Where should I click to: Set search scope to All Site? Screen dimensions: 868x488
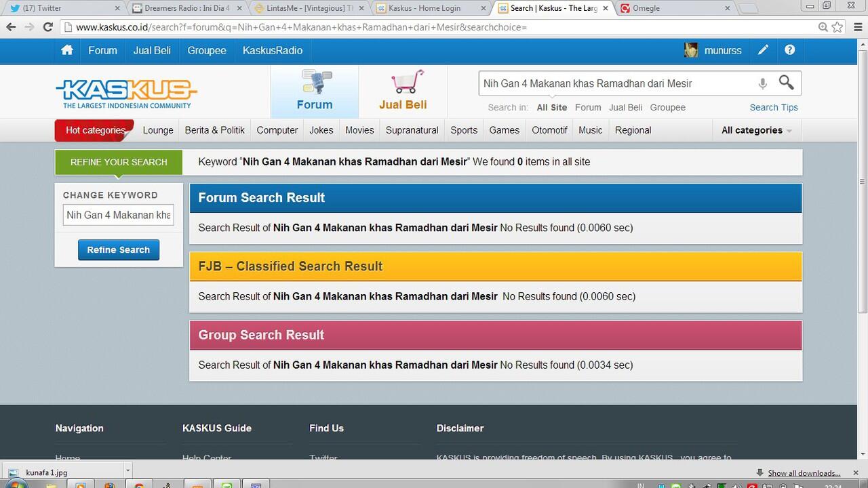[552, 107]
